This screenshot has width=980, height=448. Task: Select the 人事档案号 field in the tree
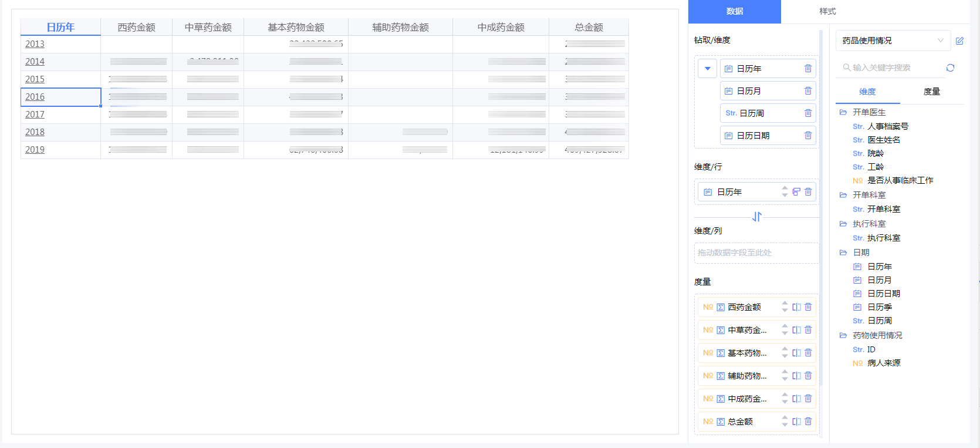click(x=888, y=126)
